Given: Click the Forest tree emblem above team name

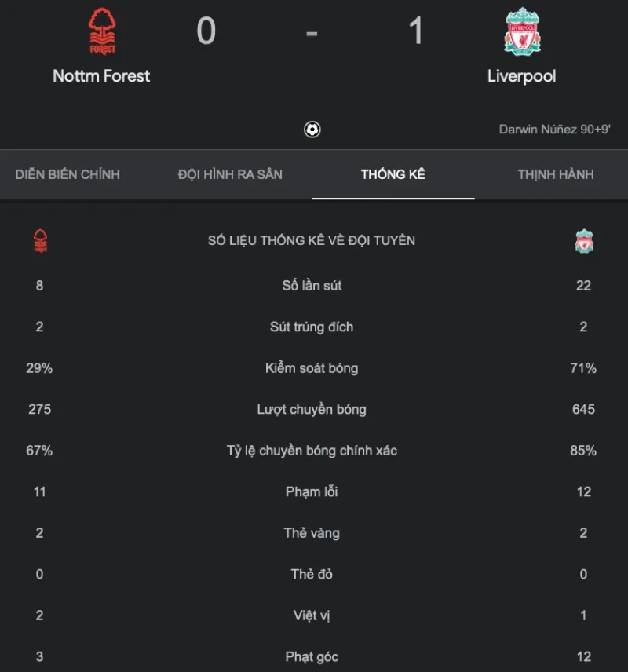Looking at the screenshot, I should 102,31.
